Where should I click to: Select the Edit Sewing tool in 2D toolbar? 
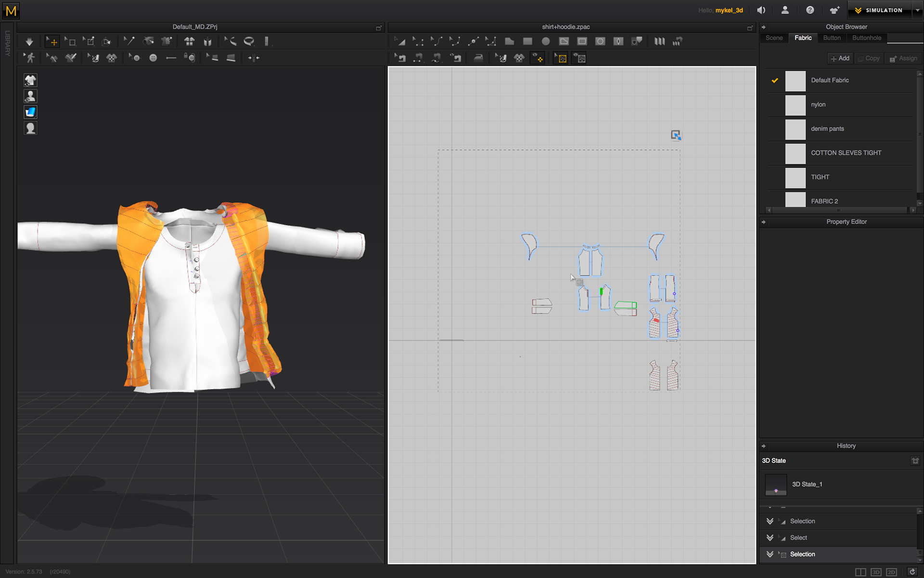tap(400, 58)
